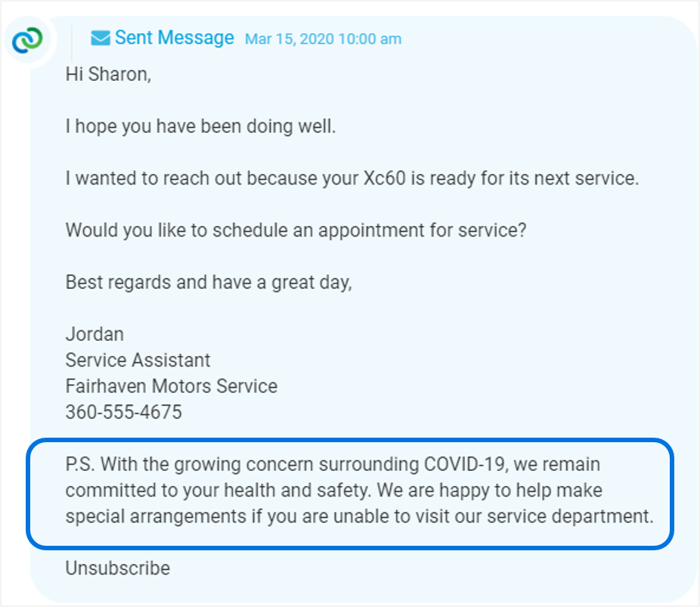The width and height of the screenshot is (700, 607).
Task: Click the schedule an appointment question
Action: pyautogui.click(x=296, y=231)
